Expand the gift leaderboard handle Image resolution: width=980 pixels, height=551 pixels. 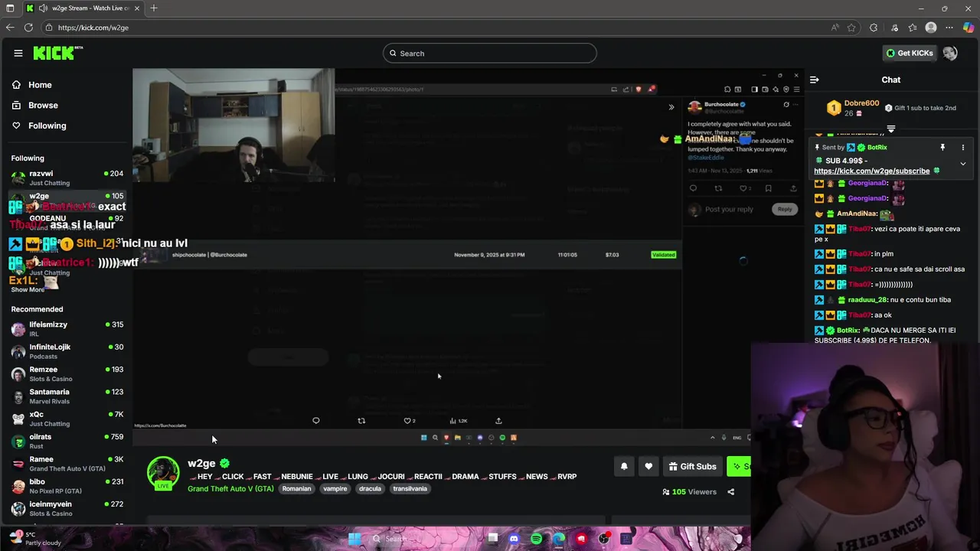(x=891, y=129)
